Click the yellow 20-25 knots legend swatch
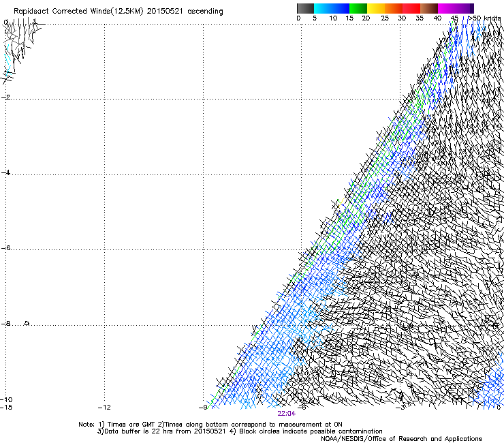Viewport: 504px width, 443px height. [376, 8]
